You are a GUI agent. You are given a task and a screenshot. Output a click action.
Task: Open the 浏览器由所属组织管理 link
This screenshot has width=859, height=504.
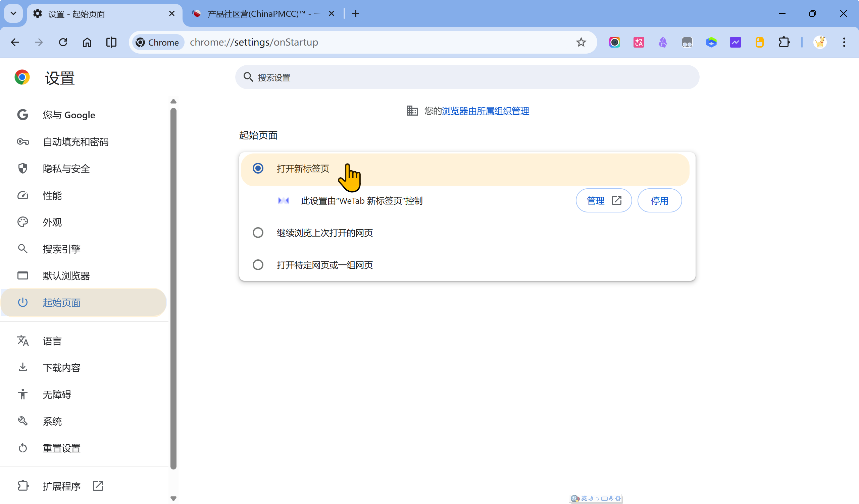(485, 111)
